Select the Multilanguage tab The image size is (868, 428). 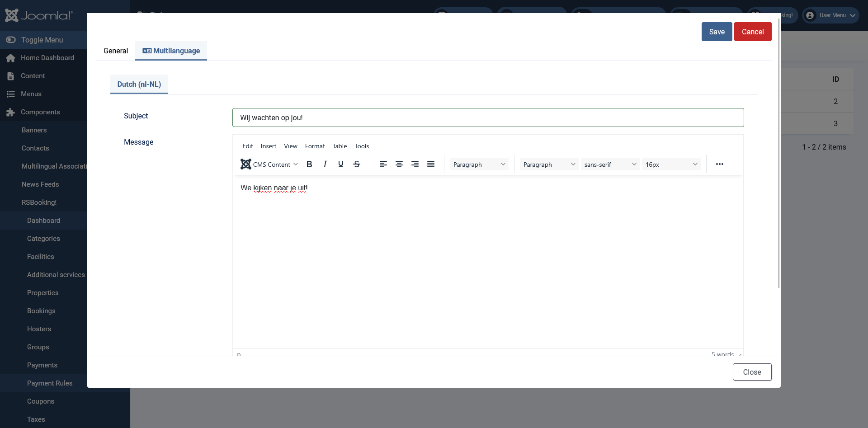coord(171,51)
